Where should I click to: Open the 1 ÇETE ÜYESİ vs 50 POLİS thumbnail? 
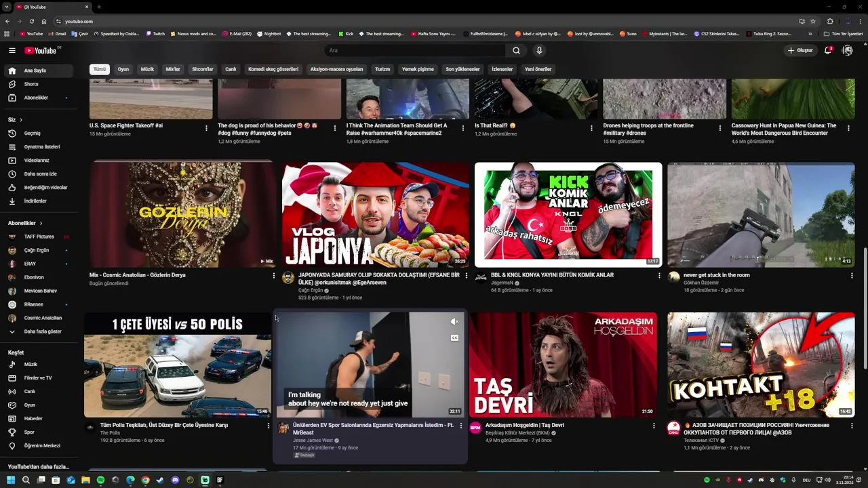click(x=178, y=365)
